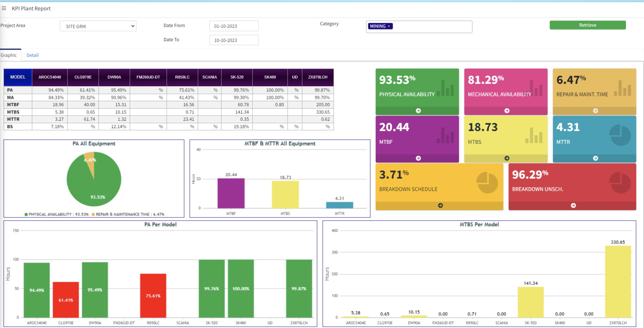Image resolution: width=644 pixels, height=328 pixels.
Task: Click arrow icon on MTTR card
Action: (x=595, y=158)
